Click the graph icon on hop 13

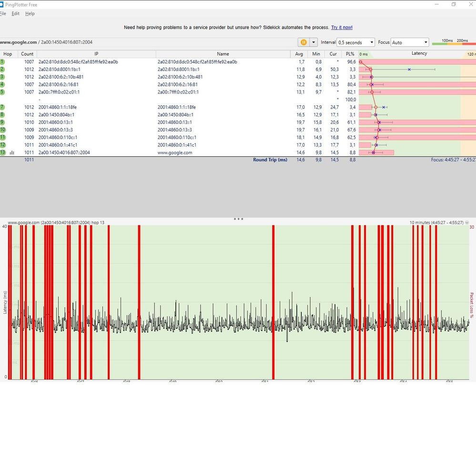(12, 153)
